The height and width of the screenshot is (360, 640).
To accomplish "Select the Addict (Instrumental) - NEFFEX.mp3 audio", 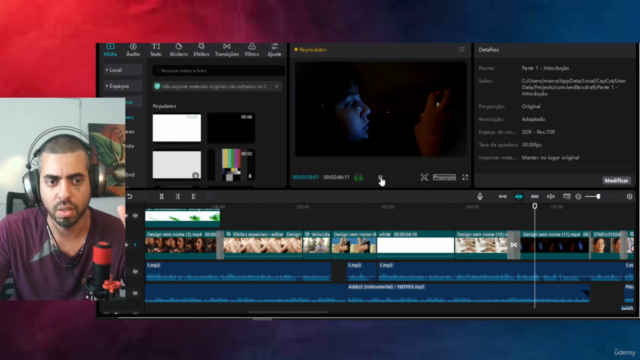I will pyautogui.click(x=468, y=293).
